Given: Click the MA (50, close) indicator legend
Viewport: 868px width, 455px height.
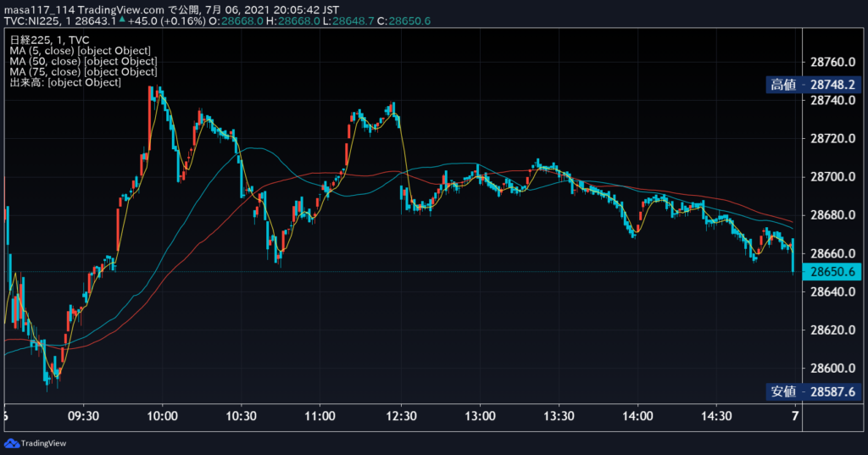Looking at the screenshot, I should coord(83,61).
